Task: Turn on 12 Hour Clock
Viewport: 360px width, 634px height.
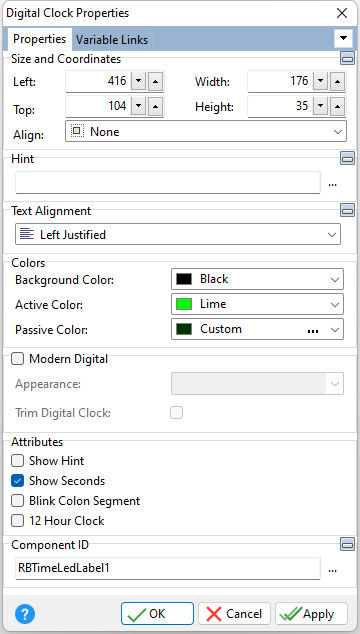Action: tap(17, 521)
